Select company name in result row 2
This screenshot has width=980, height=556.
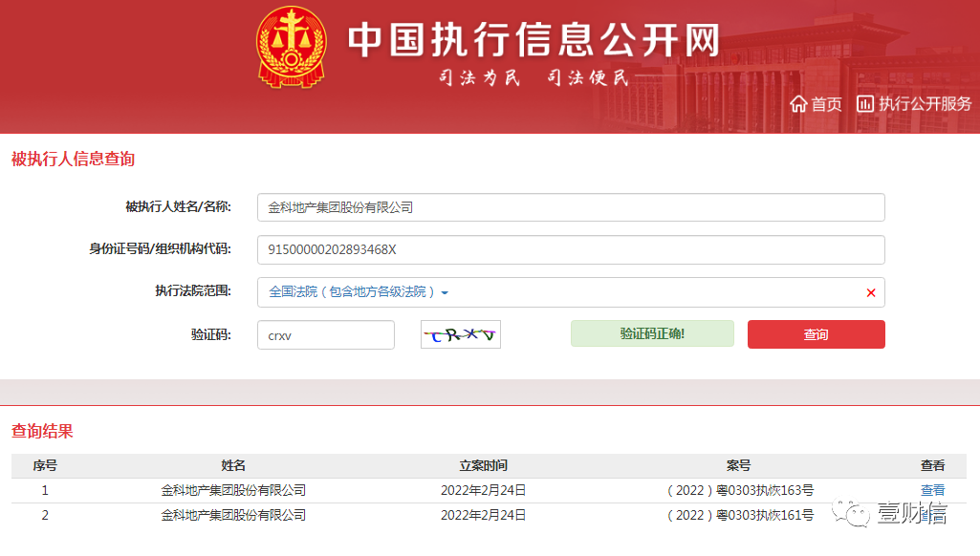click(233, 515)
